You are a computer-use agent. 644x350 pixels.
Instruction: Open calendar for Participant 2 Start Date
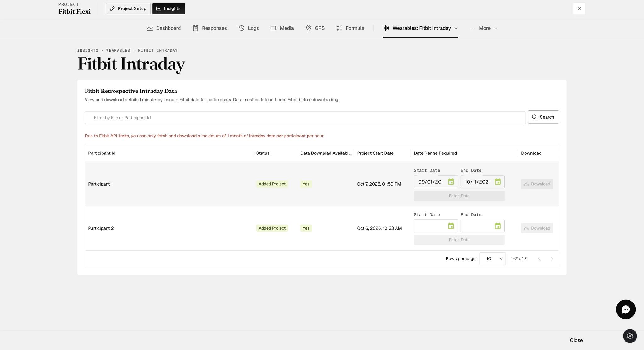click(x=451, y=226)
